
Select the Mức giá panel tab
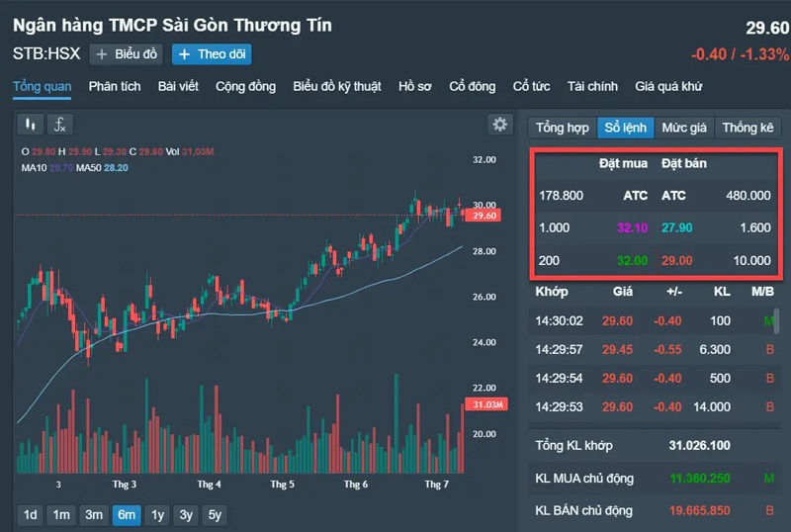click(x=684, y=128)
